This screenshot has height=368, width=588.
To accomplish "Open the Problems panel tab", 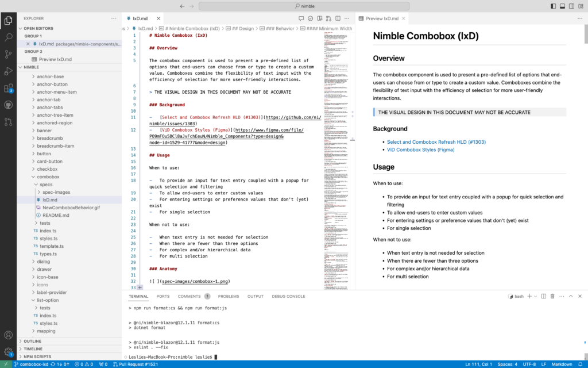I will 229,296.
